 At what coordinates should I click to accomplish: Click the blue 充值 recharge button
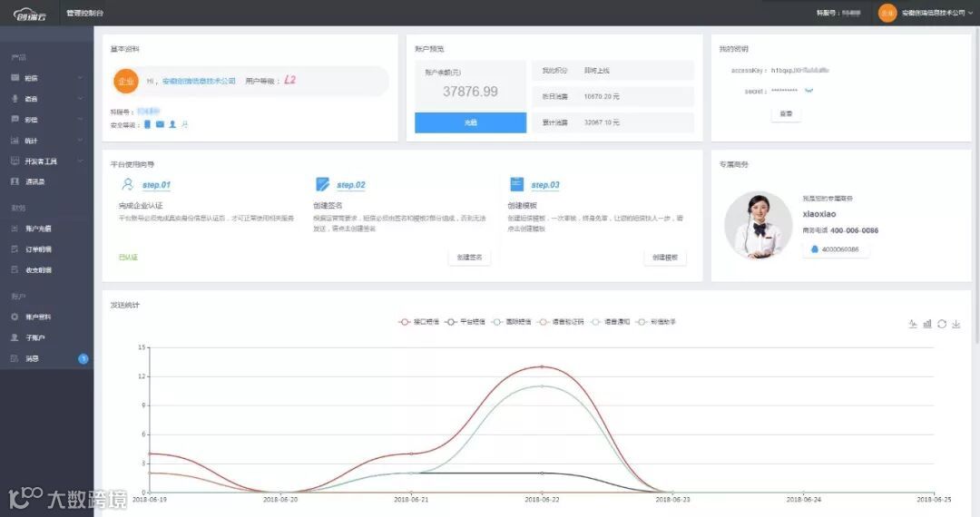point(471,122)
